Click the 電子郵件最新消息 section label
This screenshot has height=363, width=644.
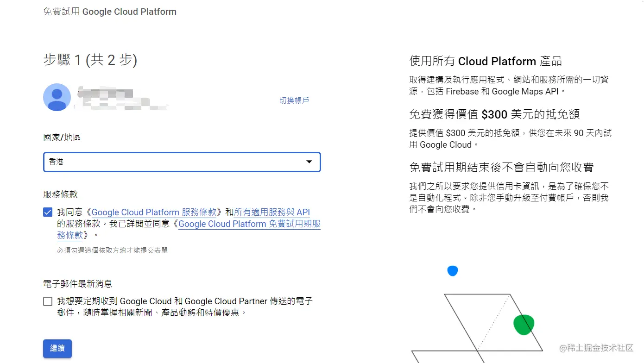78,284
